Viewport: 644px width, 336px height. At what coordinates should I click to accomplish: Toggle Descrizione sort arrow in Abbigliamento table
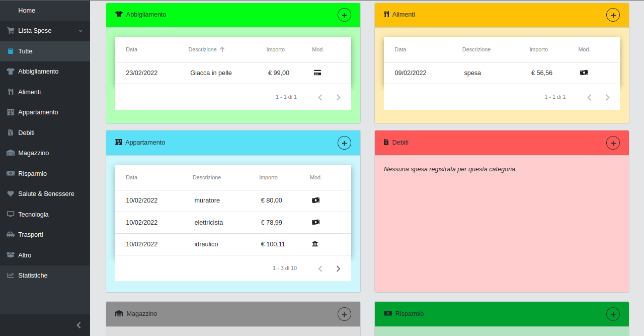tap(222, 49)
